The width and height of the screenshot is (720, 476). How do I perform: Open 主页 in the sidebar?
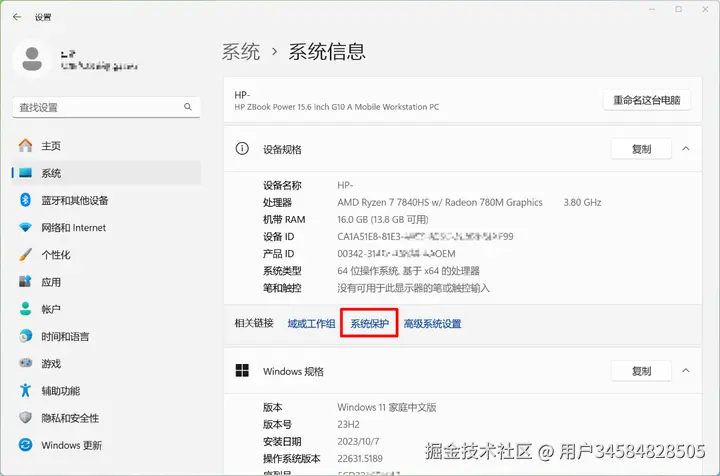pos(106,146)
